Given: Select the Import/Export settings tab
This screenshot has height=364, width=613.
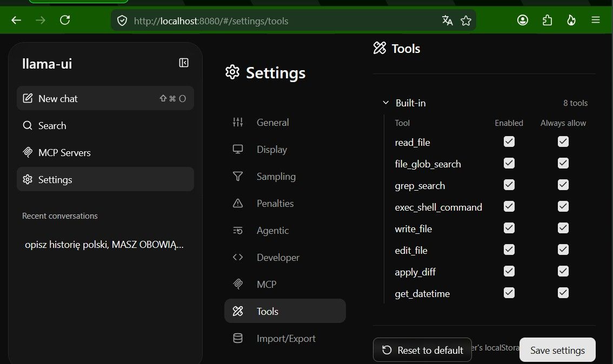Looking at the screenshot, I should [285, 338].
